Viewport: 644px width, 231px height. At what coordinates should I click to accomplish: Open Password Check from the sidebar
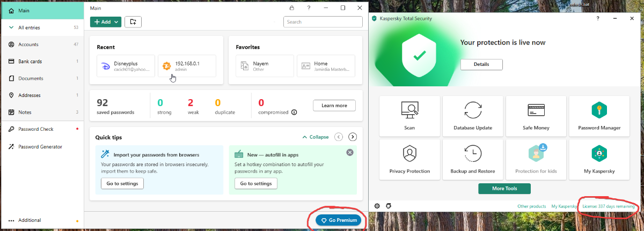[x=42, y=129]
